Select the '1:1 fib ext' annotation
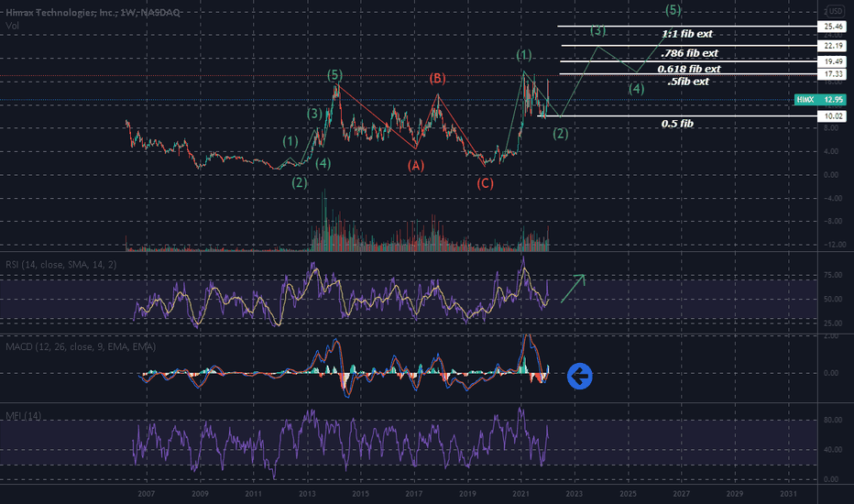This screenshot has height=504, width=854. (687, 34)
